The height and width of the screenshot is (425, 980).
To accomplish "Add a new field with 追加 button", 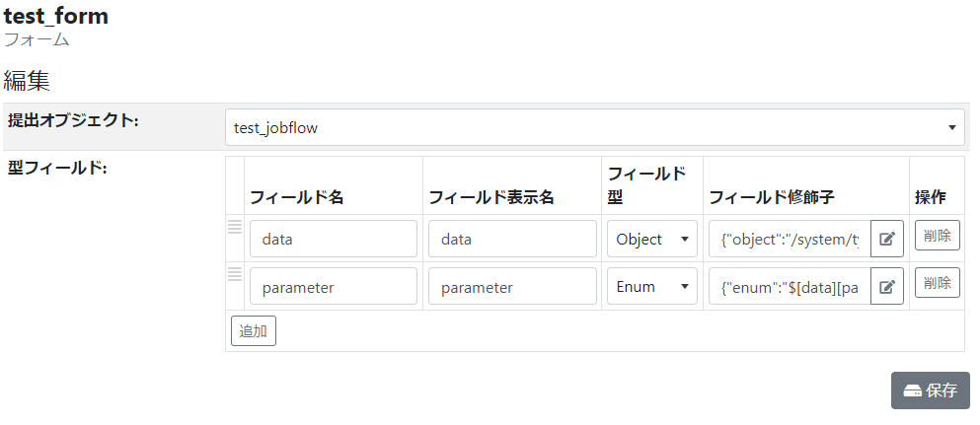I will tap(254, 331).
